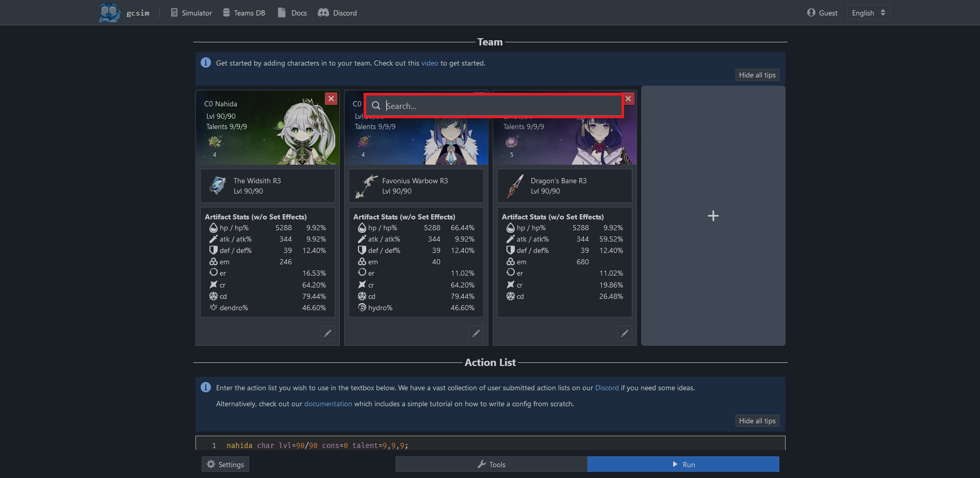Click Favonius Warbow weapon icon
980x478 pixels.
(366, 186)
